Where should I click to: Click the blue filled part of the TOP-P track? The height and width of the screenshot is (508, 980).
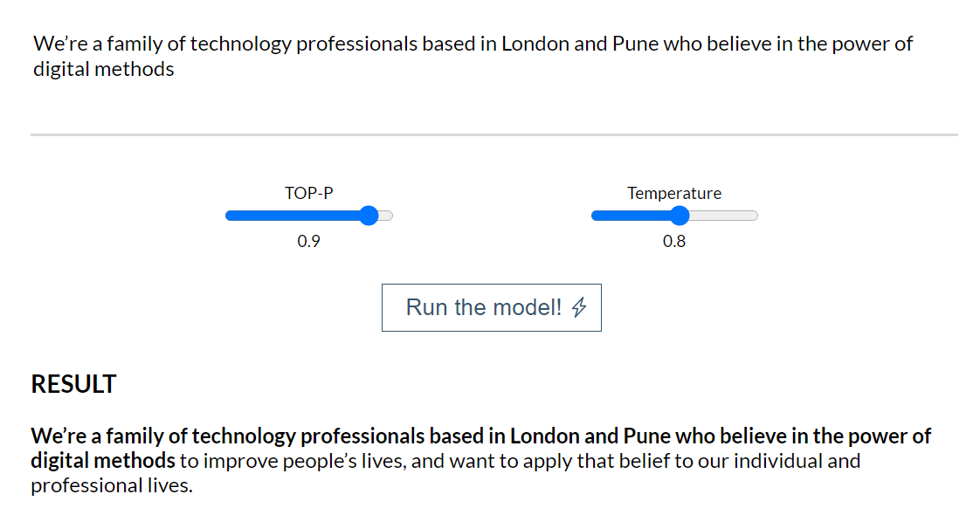(293, 216)
